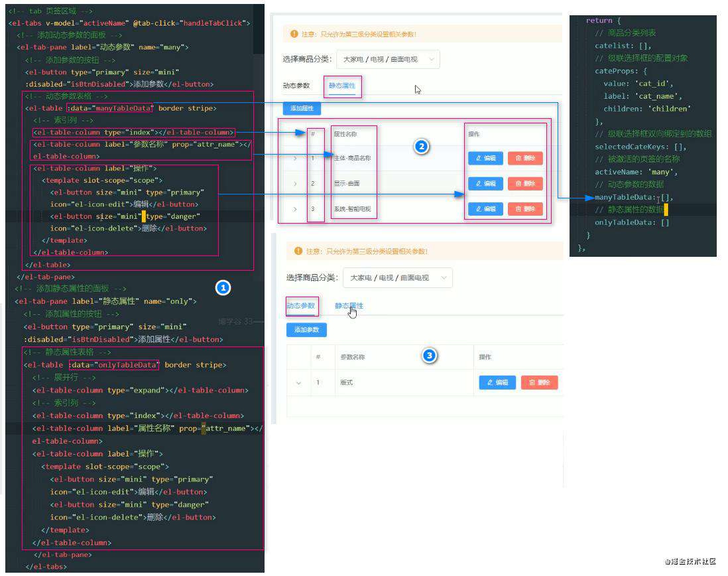Open upper 选择商品分类 cascader dropdown

388,60
